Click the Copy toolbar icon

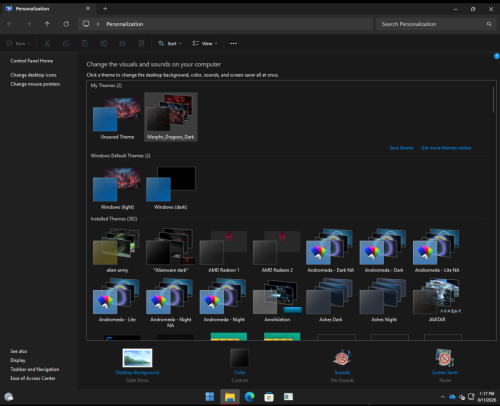coord(66,43)
